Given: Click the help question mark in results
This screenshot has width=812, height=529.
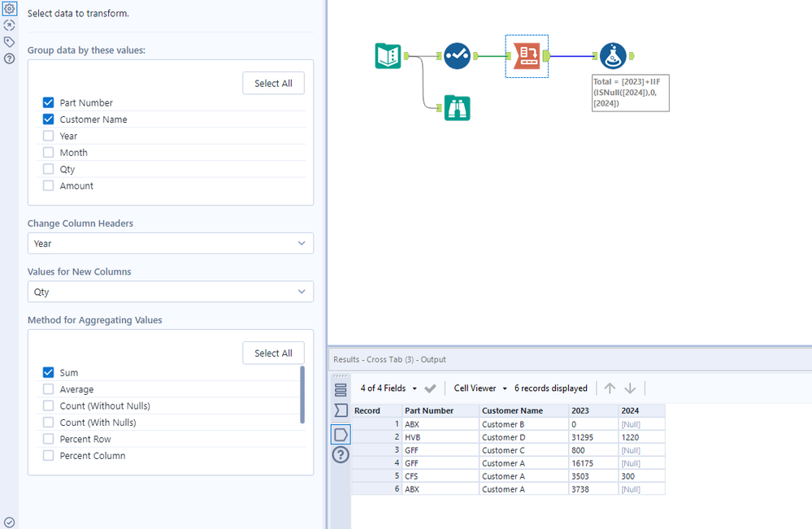Looking at the screenshot, I should (x=341, y=455).
